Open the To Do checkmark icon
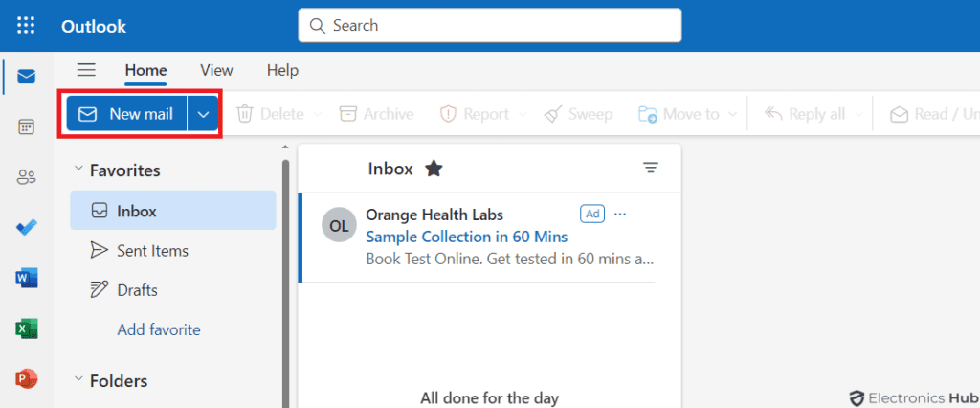Screen dimensions: 980x408 [x=27, y=228]
